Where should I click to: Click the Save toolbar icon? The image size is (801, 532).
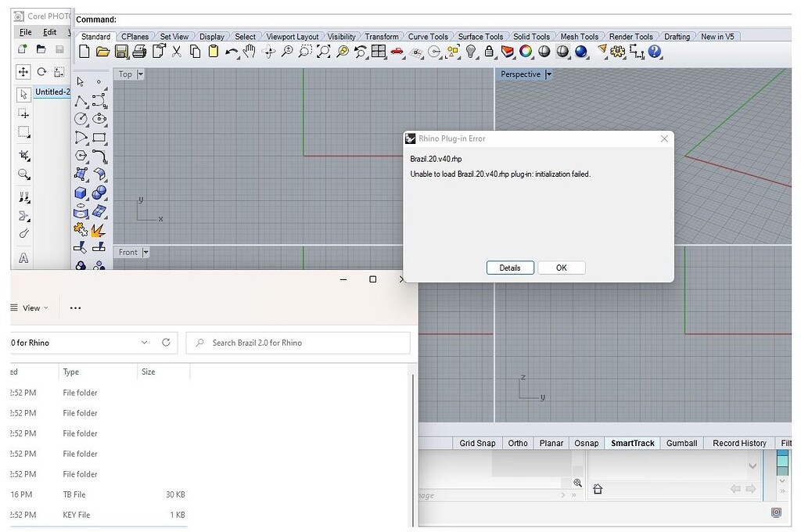tap(122, 52)
